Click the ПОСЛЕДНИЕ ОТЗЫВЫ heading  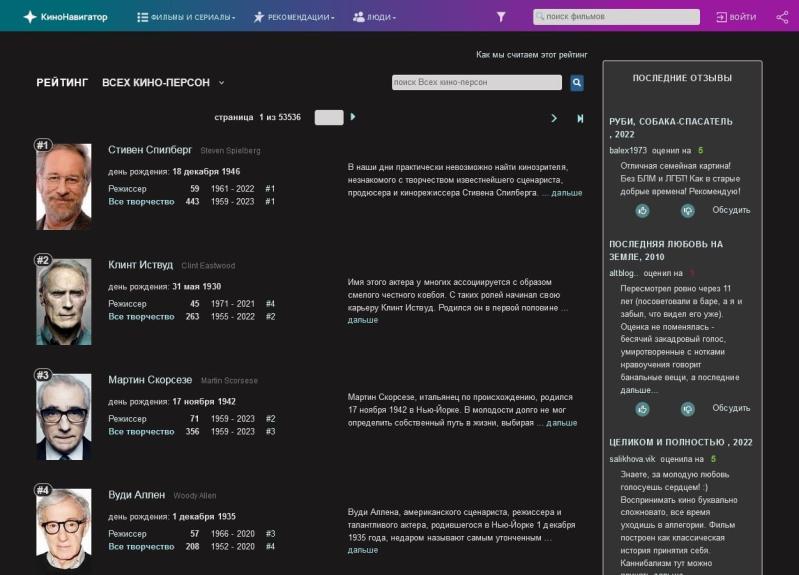682,78
